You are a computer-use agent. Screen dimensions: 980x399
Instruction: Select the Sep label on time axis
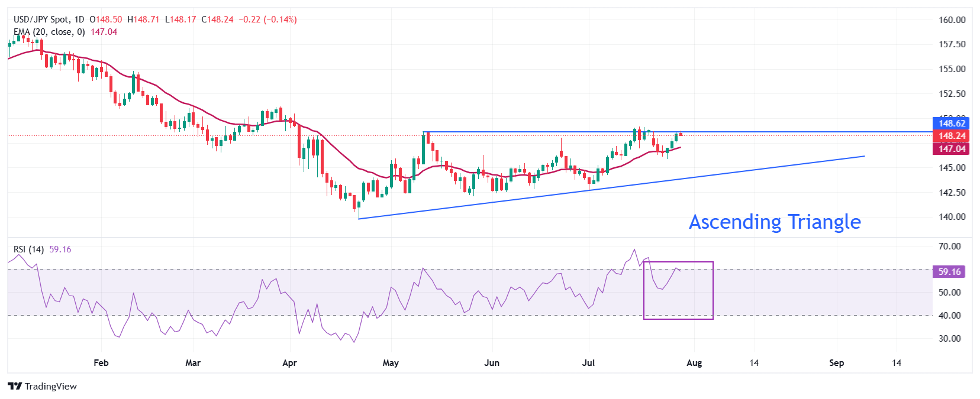pyautogui.click(x=836, y=363)
